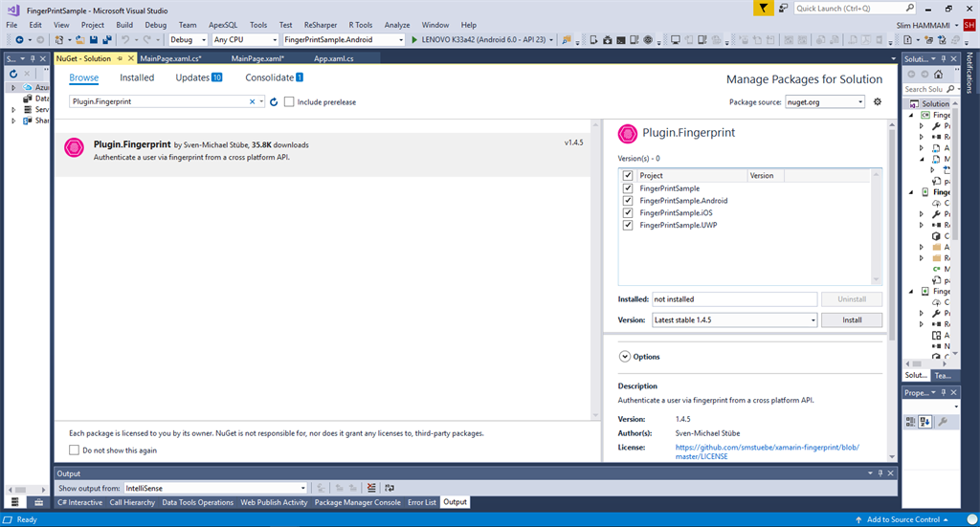Click the Notifications side tab
This screenshot has width=980, height=527.
tap(969, 73)
